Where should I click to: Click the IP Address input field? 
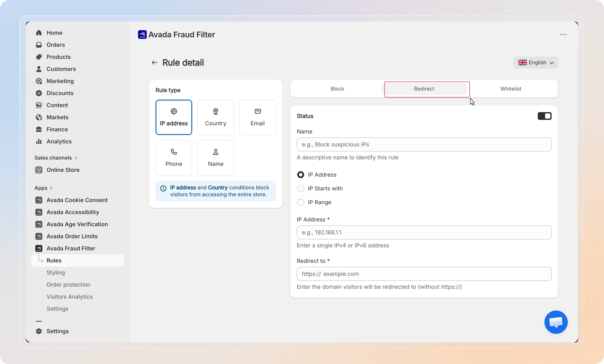[x=424, y=232]
